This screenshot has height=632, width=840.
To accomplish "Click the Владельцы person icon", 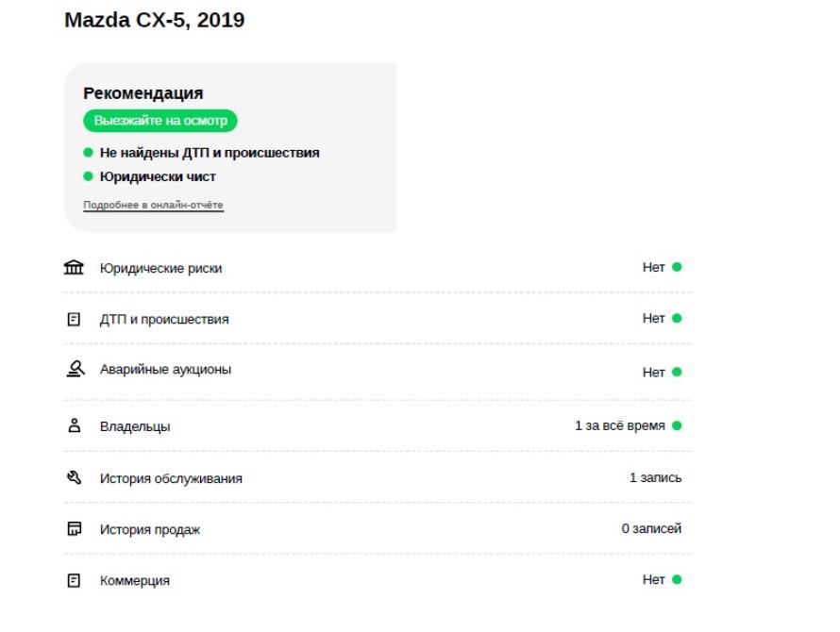I will 75,425.
